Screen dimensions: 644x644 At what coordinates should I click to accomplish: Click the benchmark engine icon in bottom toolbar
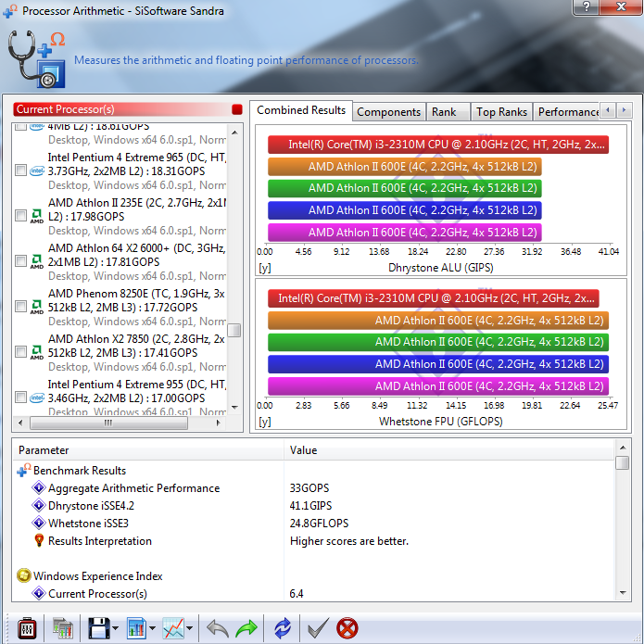(x=27, y=628)
